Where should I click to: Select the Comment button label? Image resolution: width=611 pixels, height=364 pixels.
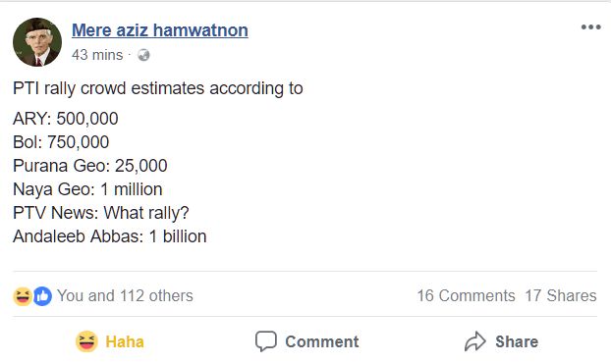[322, 341]
